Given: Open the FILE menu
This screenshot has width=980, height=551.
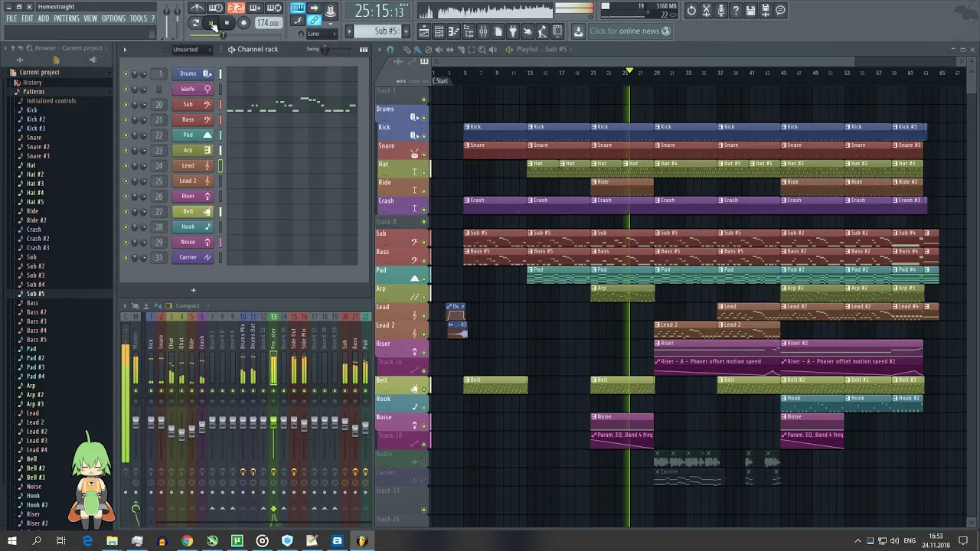Looking at the screenshot, I should [11, 18].
